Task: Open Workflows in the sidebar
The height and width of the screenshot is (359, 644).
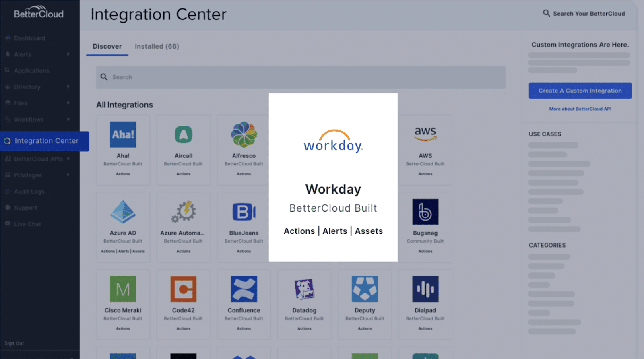Action: tap(29, 120)
